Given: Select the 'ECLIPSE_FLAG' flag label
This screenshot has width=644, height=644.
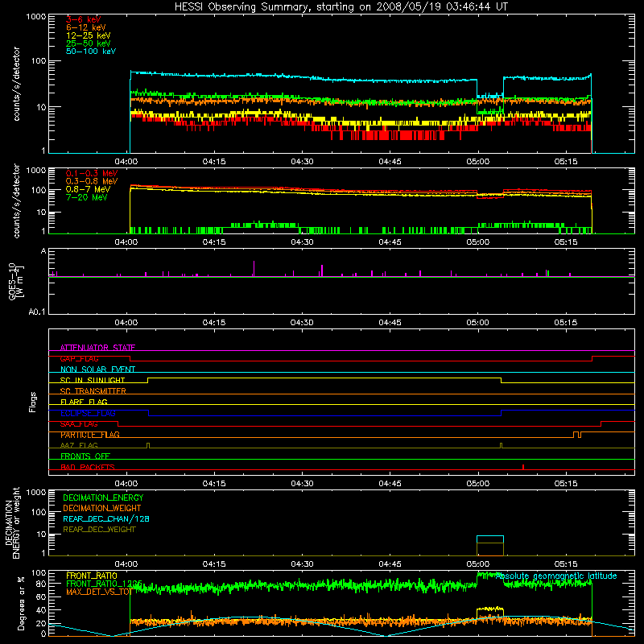Looking at the screenshot, I should [x=88, y=413].
